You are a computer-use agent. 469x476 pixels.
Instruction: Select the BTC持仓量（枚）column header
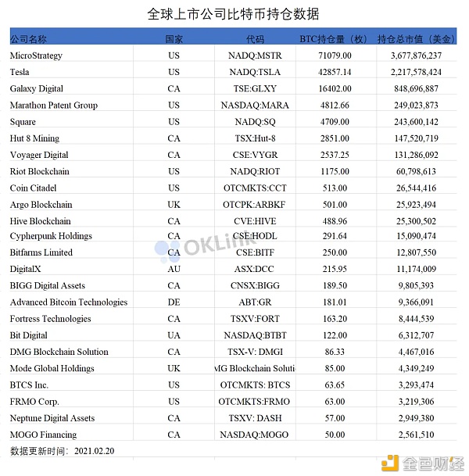point(333,39)
